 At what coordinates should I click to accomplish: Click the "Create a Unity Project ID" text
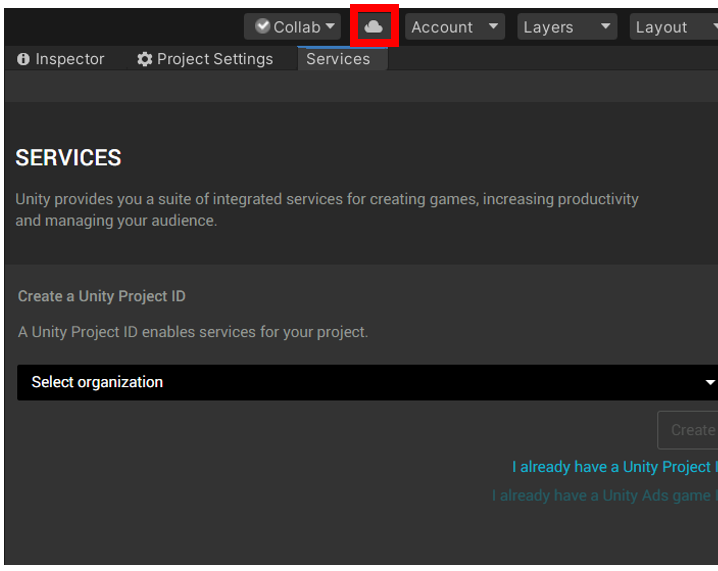[102, 296]
